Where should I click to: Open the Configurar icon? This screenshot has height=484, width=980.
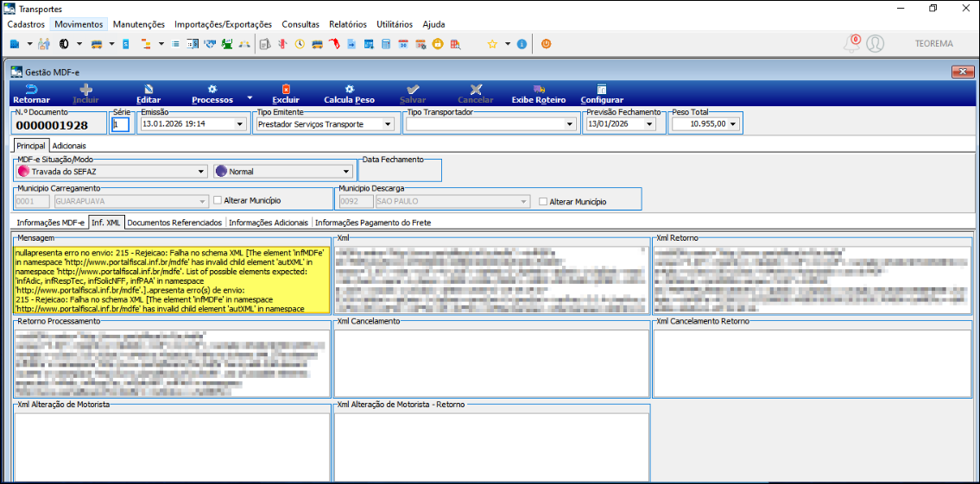[x=602, y=89]
